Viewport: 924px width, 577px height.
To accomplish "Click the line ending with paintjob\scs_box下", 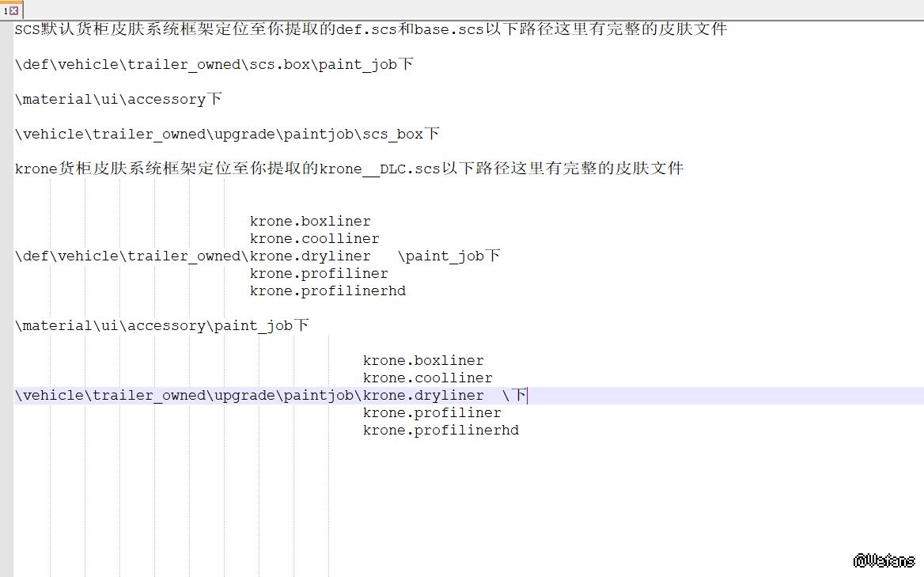I will pyautogui.click(x=227, y=134).
